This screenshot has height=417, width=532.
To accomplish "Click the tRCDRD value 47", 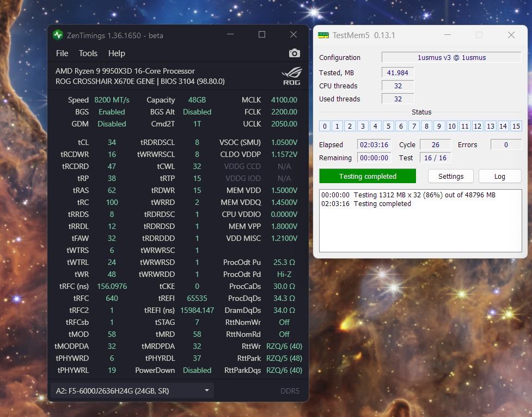I will [x=112, y=166].
